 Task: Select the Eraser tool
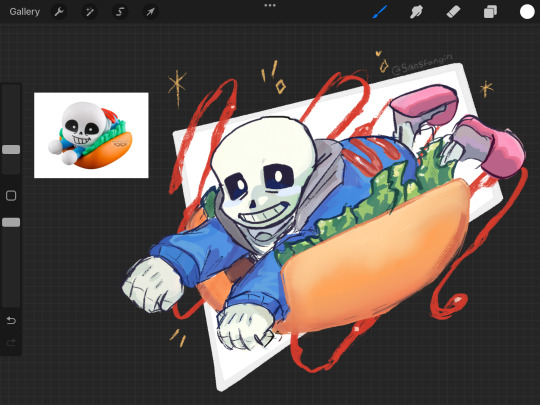[453, 12]
